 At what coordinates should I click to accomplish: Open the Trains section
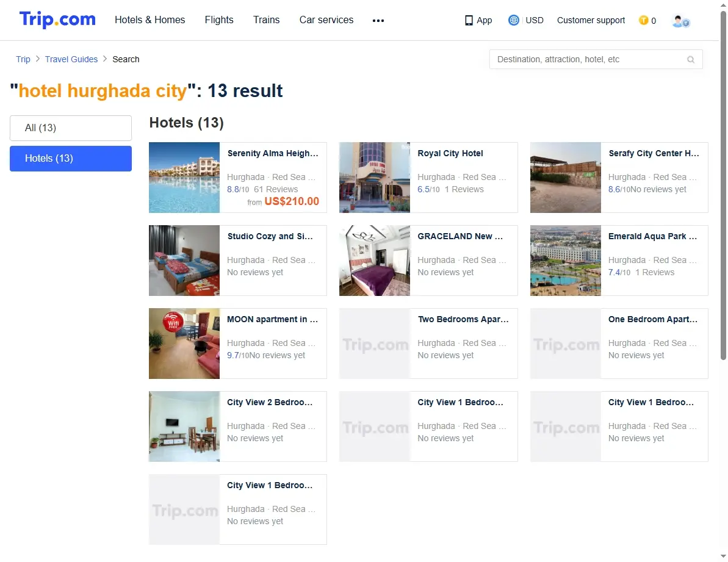tap(267, 20)
